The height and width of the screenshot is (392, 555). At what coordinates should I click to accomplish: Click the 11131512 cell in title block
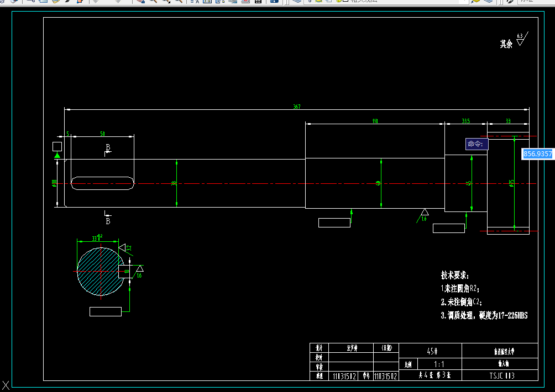pos(344,377)
